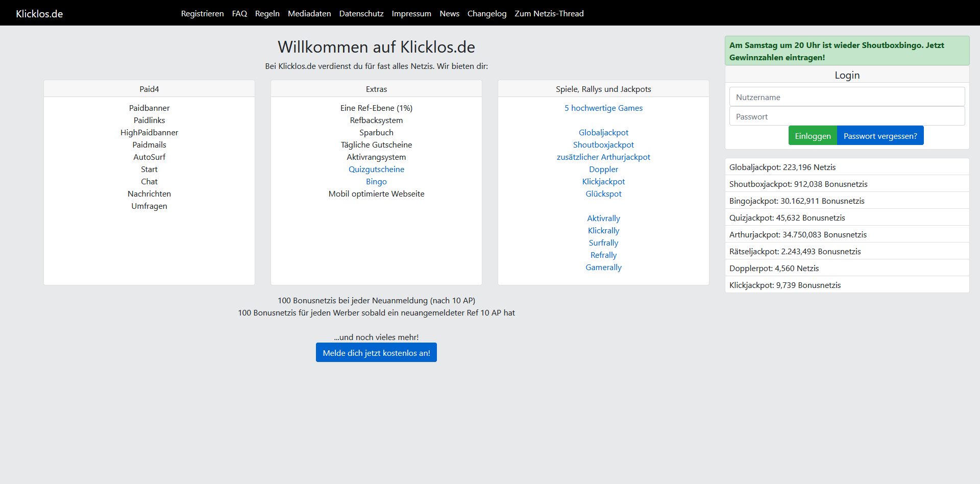Click the Refbacksystem entry
The height and width of the screenshot is (484, 980).
(376, 120)
